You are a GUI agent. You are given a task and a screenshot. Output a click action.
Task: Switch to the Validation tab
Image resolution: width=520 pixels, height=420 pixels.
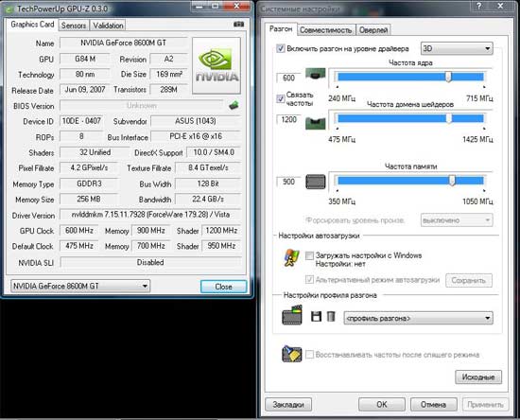[108, 26]
